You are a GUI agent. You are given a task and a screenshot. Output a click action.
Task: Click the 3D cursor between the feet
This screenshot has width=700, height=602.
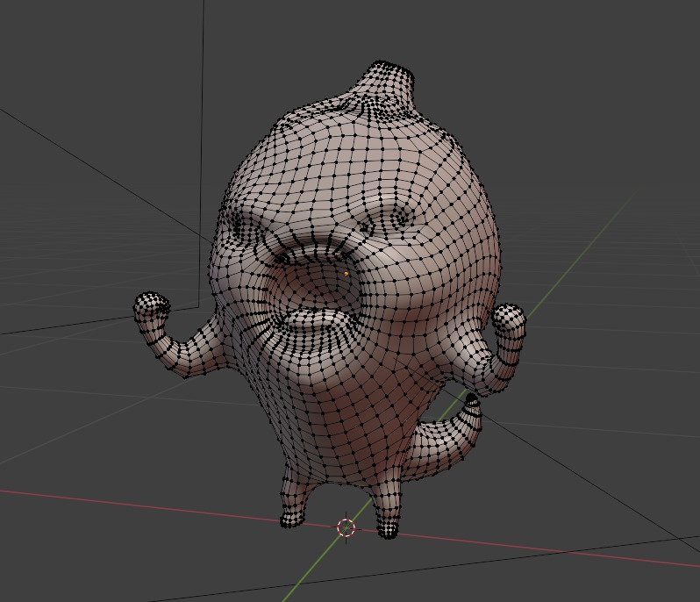pos(346,527)
